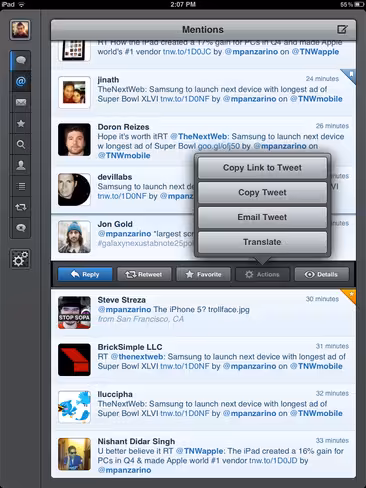Open Favorites star in the sidebar
The height and width of the screenshot is (488, 366).
pos(21,123)
